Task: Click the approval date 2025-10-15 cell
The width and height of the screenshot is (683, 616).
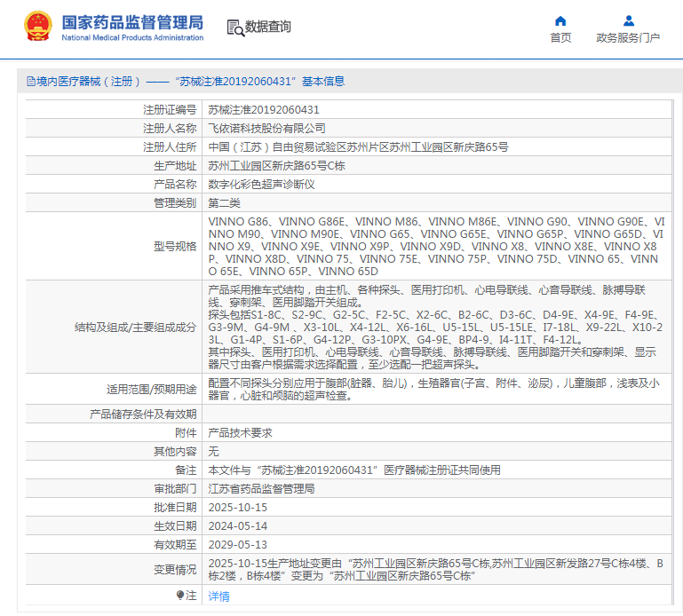Action: coord(237,508)
